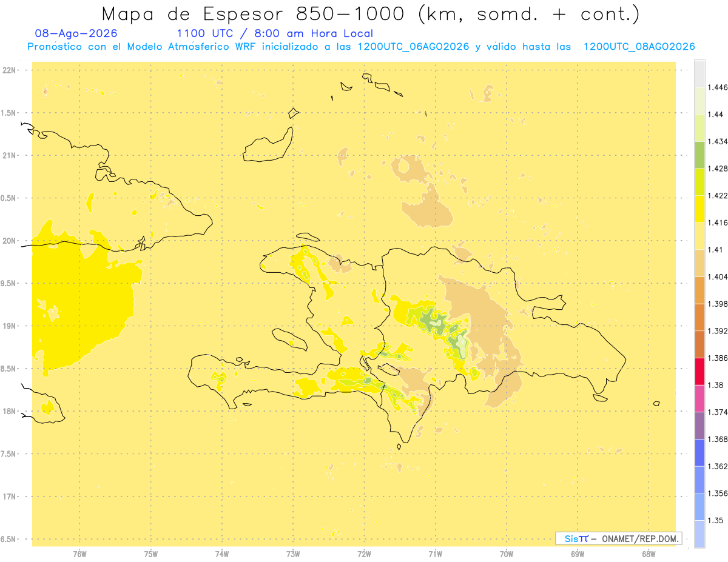This screenshot has height=562, width=728.
Task: Click the "1200UTC_06AGO2026" initialization time
Action: [x=413, y=47]
